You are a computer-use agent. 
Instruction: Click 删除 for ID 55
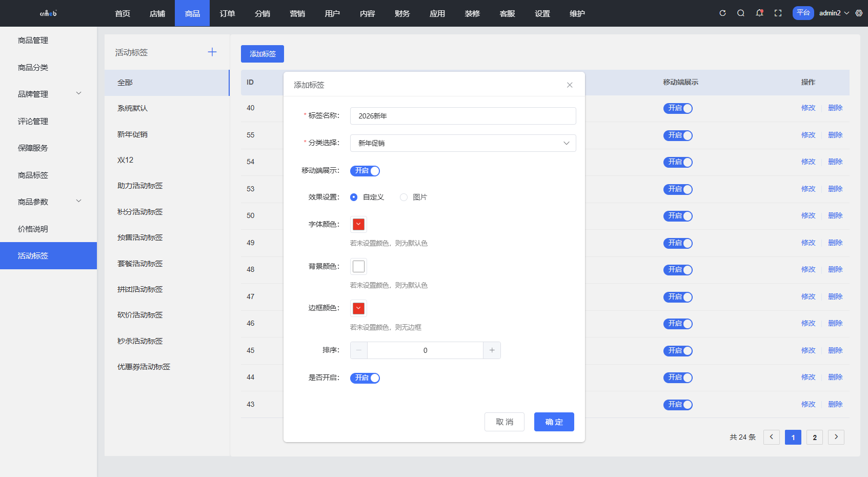click(x=835, y=135)
